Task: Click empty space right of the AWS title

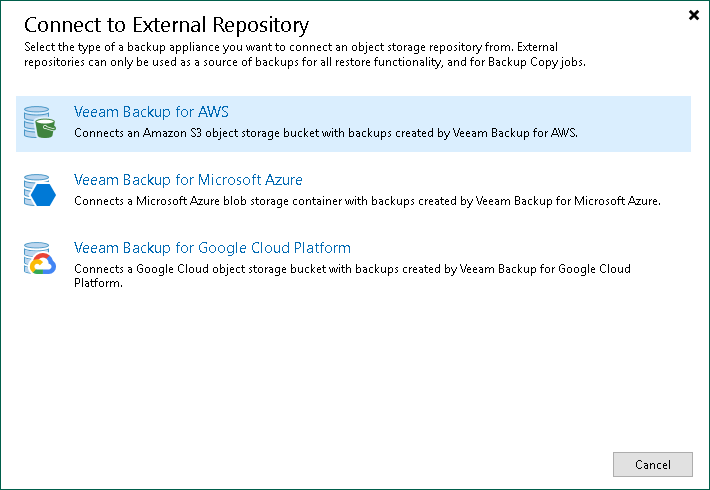Action: coord(450,112)
